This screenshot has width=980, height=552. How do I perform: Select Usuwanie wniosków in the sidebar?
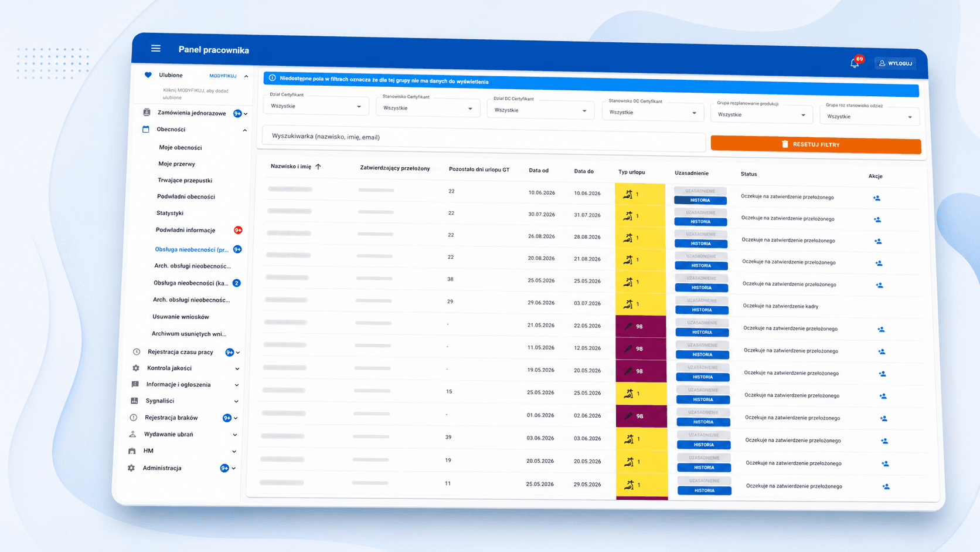pyautogui.click(x=181, y=317)
